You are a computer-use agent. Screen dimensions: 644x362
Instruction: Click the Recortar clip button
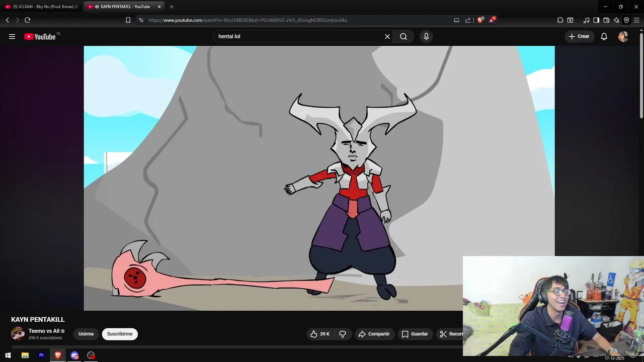pos(449,334)
